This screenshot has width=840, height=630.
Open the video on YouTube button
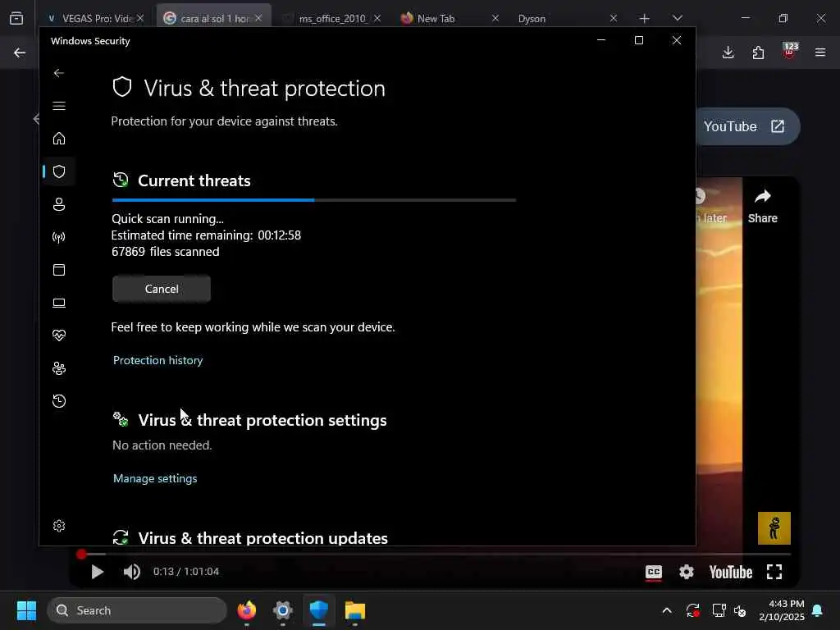click(746, 126)
